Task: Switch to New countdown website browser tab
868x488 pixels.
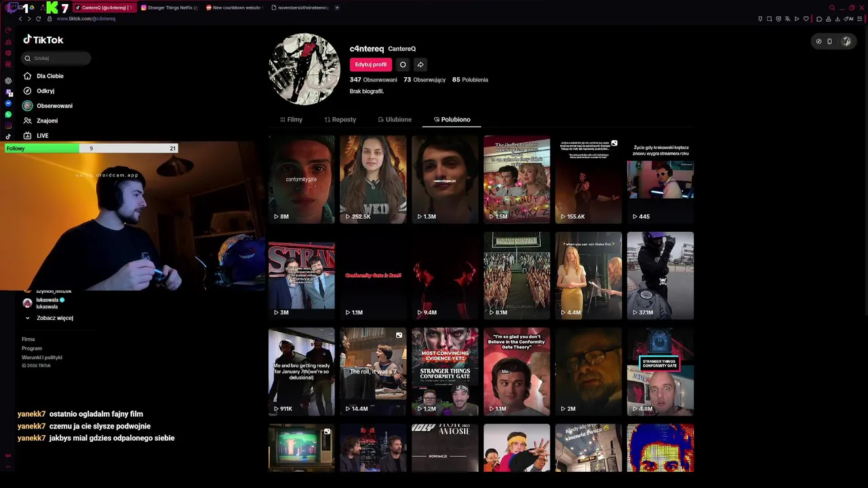Action: 233,7
